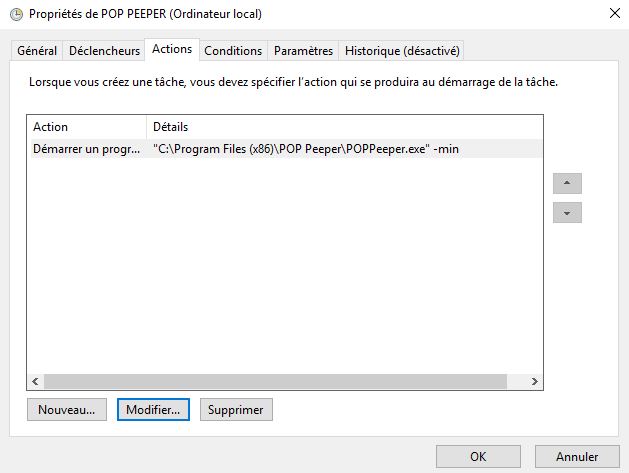The image size is (629, 473).
Task: Move action up with the up arrow button
Action: click(567, 183)
